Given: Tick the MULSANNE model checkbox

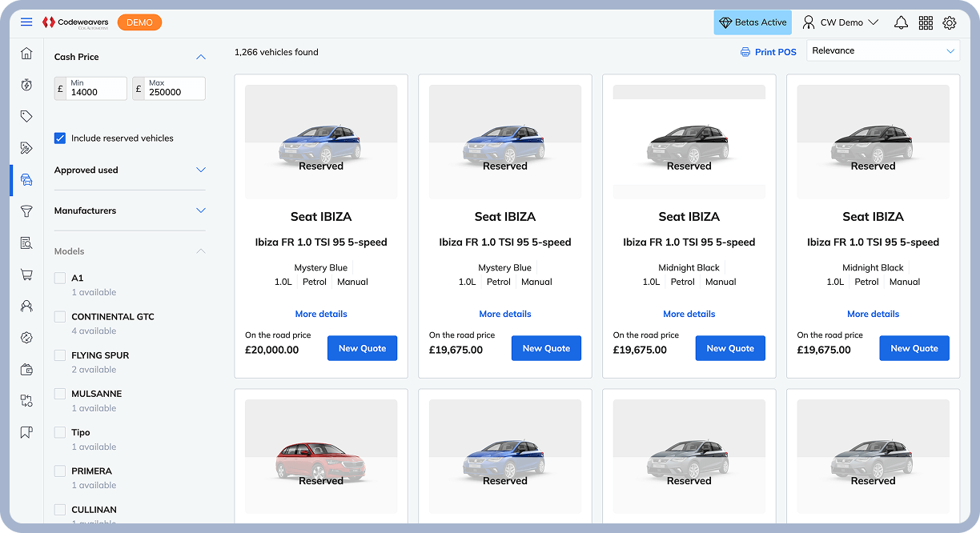Looking at the screenshot, I should click(x=60, y=394).
